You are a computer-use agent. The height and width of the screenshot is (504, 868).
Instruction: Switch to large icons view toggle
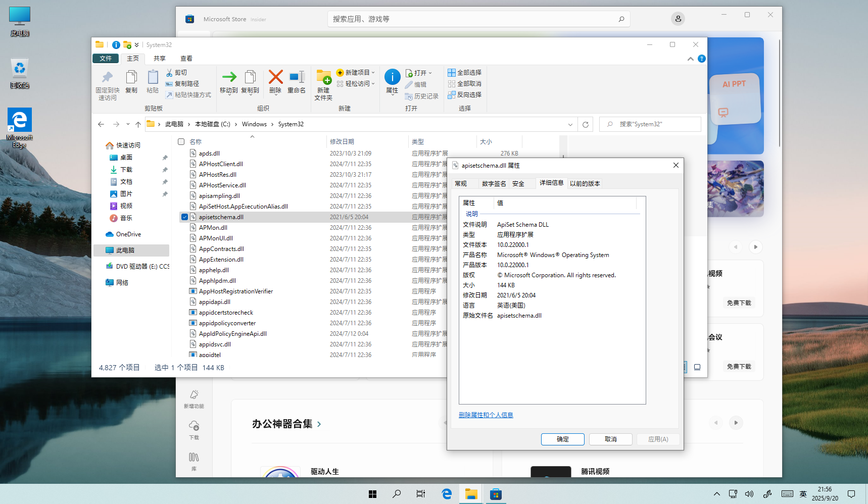[x=697, y=367]
